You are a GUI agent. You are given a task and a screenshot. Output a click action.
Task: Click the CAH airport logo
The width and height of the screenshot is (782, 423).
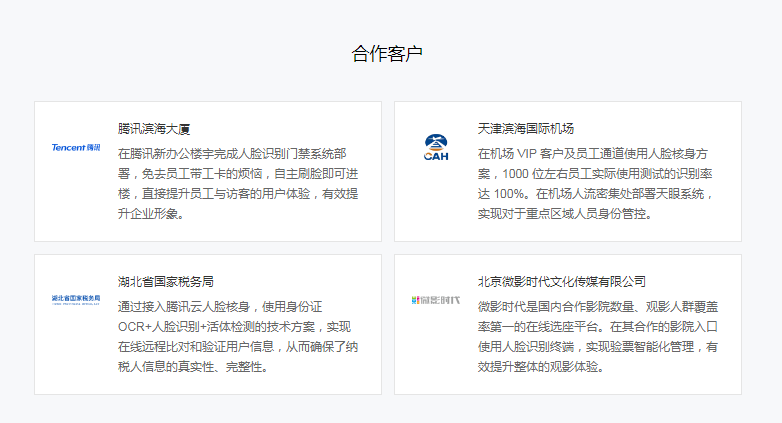click(436, 148)
